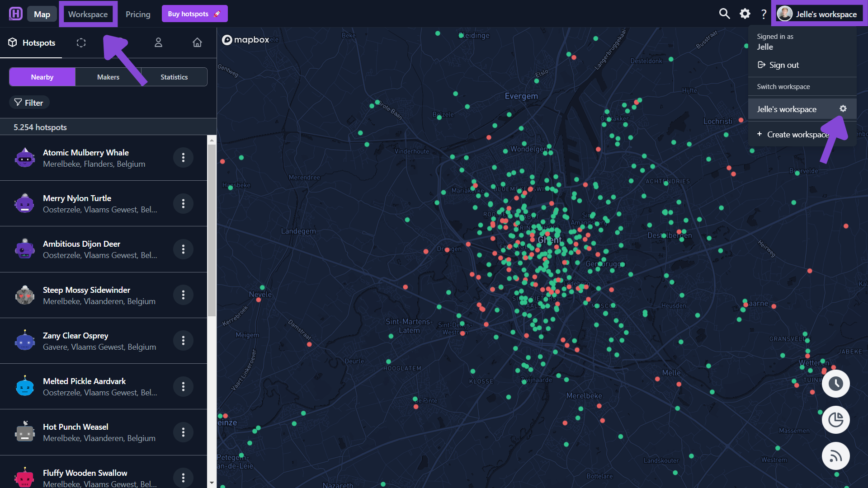This screenshot has width=868, height=488.
Task: Click Gavere, Vlaams Gewest, Belgium text
Action: (99, 347)
